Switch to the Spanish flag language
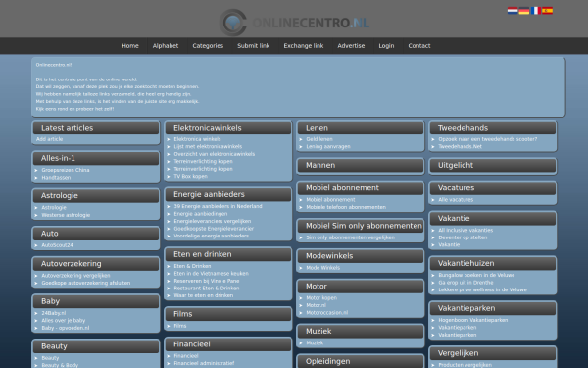588x368 pixels. (x=547, y=11)
